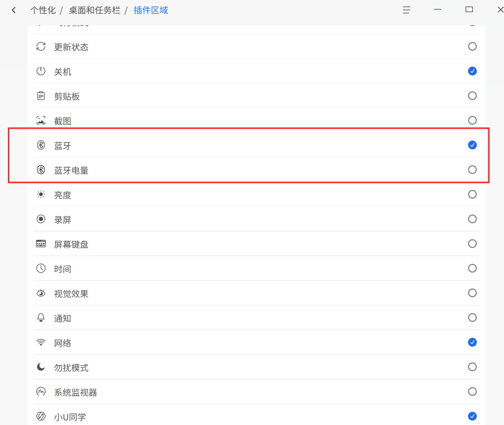Enable the 剪贴板 plugin checkbox

point(472,96)
